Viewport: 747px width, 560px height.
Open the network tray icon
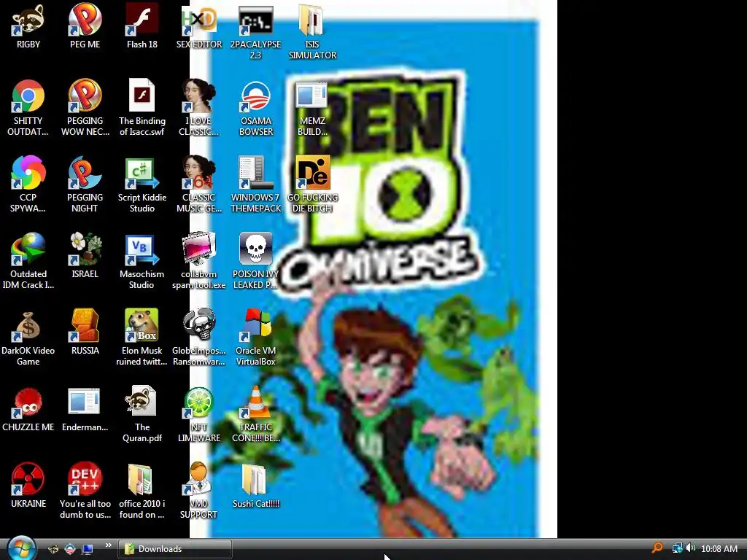pos(677,548)
